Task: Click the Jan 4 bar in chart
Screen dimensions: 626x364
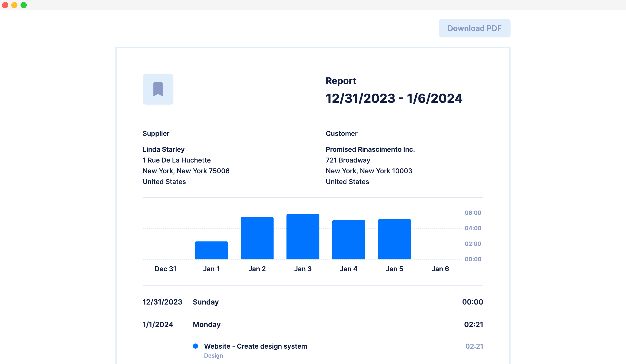Action: [x=349, y=240]
